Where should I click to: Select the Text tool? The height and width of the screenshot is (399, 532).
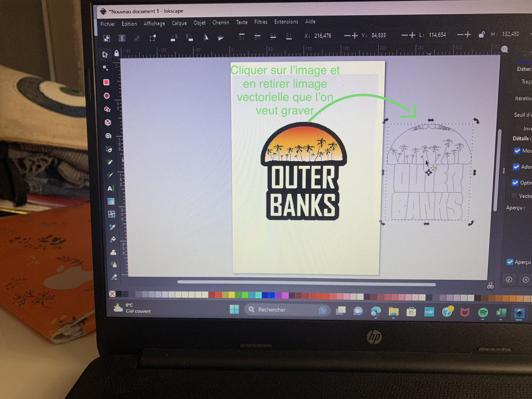tap(110, 188)
